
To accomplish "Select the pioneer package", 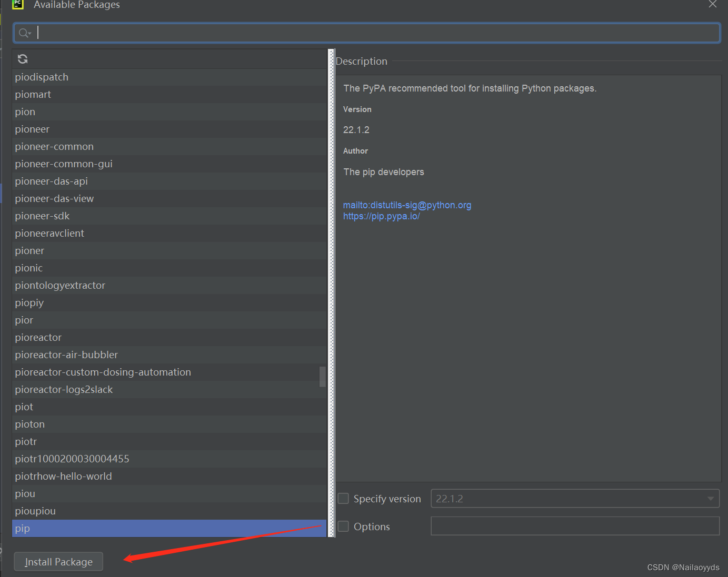I will (x=169, y=129).
